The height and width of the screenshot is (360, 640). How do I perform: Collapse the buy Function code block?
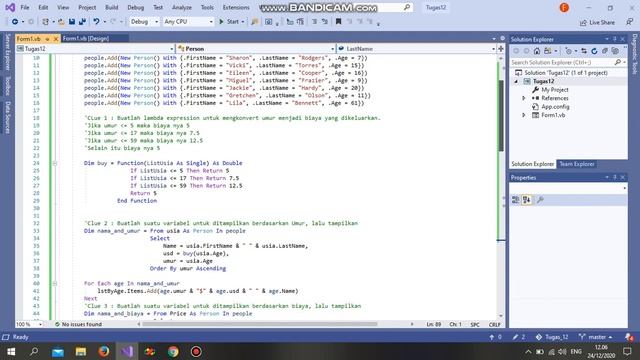tap(54, 163)
